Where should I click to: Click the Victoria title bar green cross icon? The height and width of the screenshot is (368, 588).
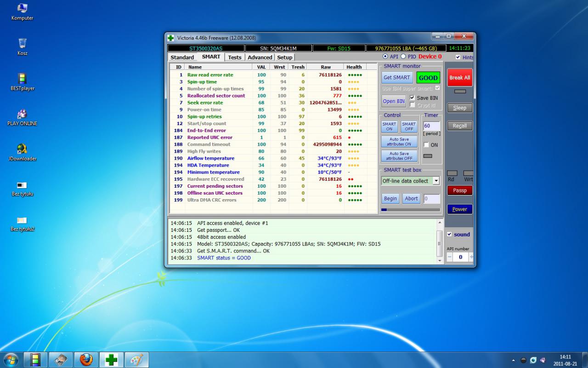[170, 38]
